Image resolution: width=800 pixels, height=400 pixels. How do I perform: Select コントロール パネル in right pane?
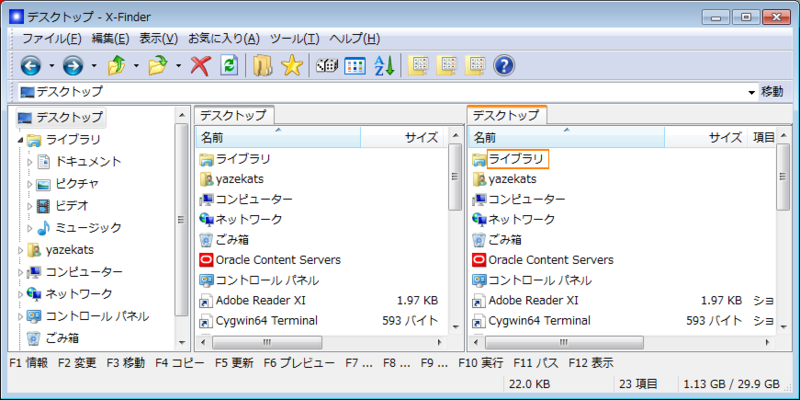532,281
